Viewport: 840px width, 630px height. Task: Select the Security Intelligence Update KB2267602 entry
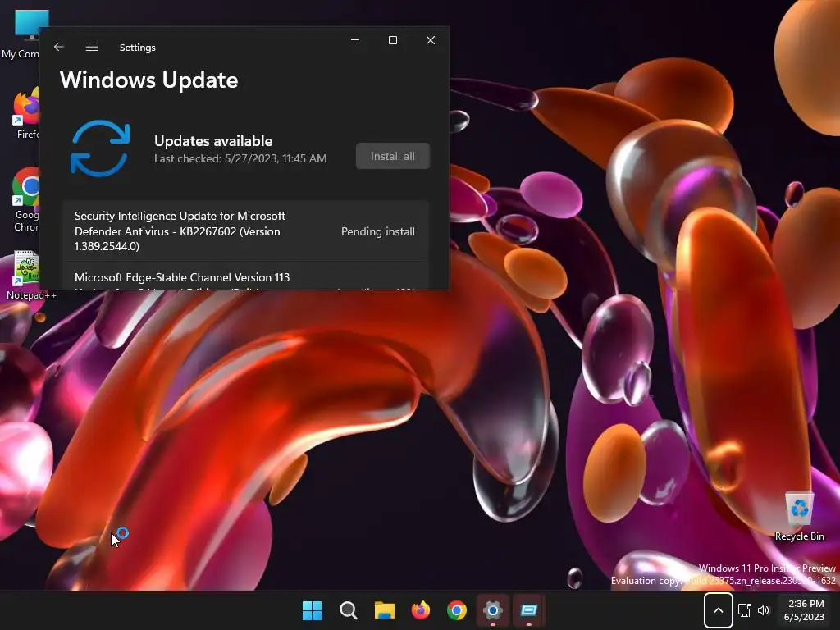pyautogui.click(x=246, y=231)
